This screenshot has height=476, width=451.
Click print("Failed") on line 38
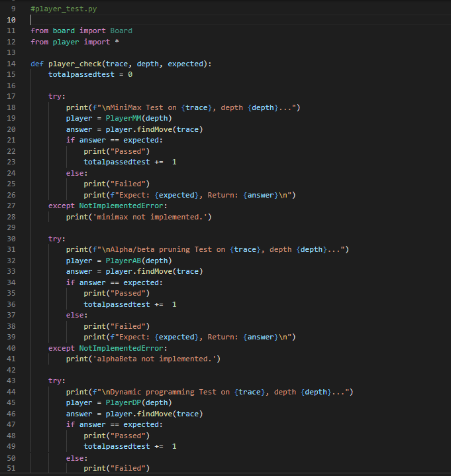pyautogui.click(x=117, y=326)
